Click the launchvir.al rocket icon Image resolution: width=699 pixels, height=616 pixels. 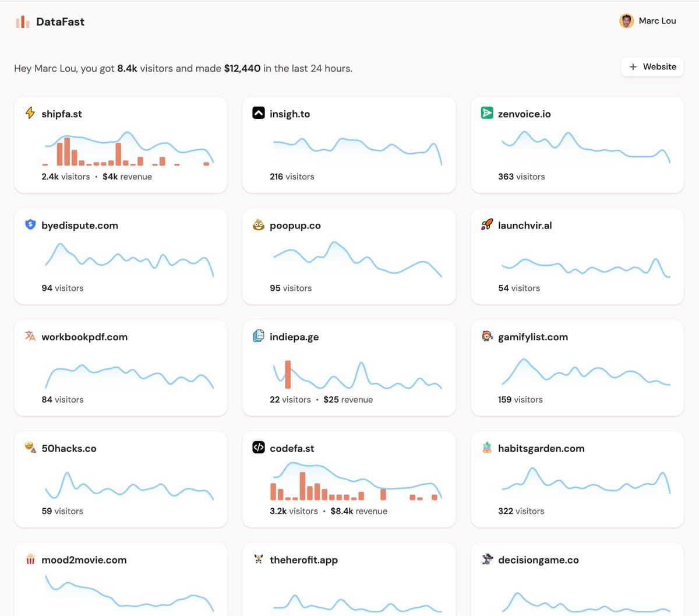coord(487,224)
